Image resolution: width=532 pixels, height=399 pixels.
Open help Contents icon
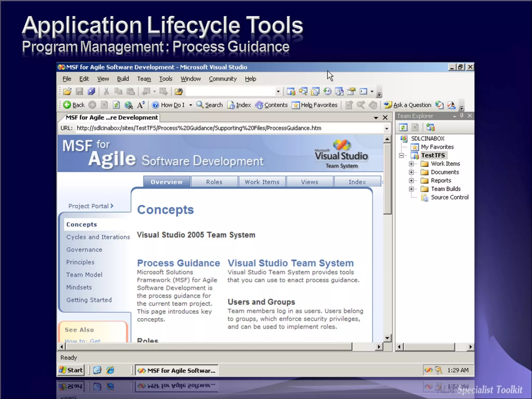point(259,105)
